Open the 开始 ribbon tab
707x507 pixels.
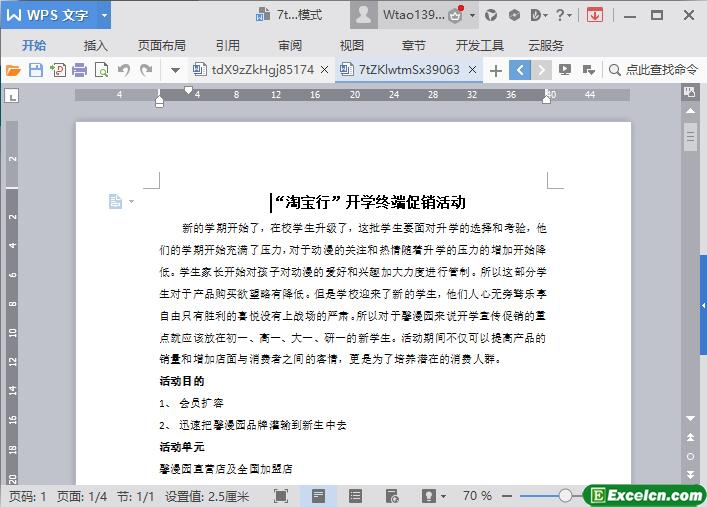coord(34,46)
